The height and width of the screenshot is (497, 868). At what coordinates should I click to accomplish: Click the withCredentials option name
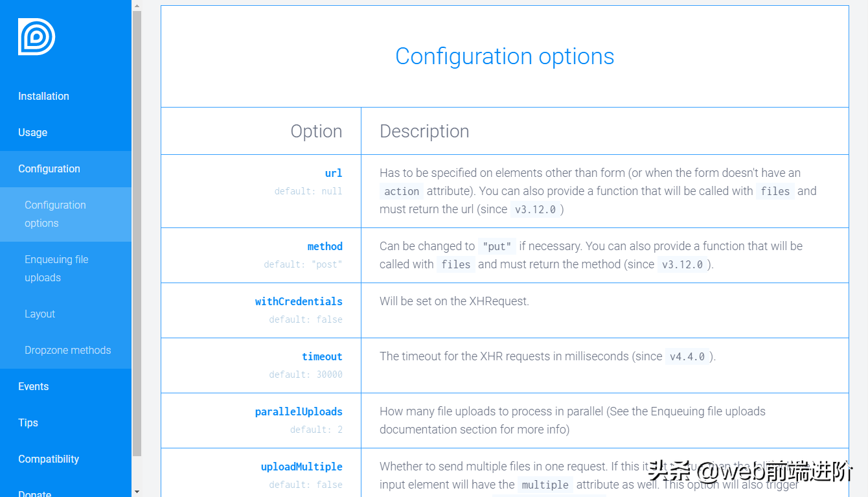click(299, 301)
